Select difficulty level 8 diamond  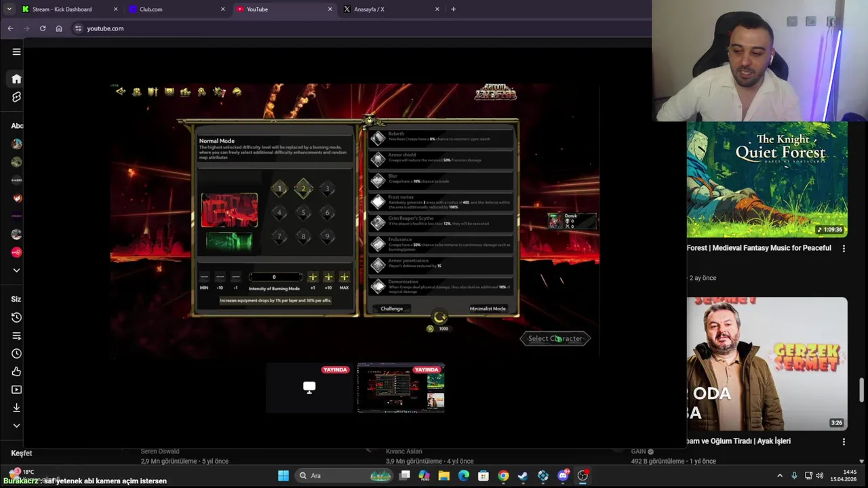303,237
